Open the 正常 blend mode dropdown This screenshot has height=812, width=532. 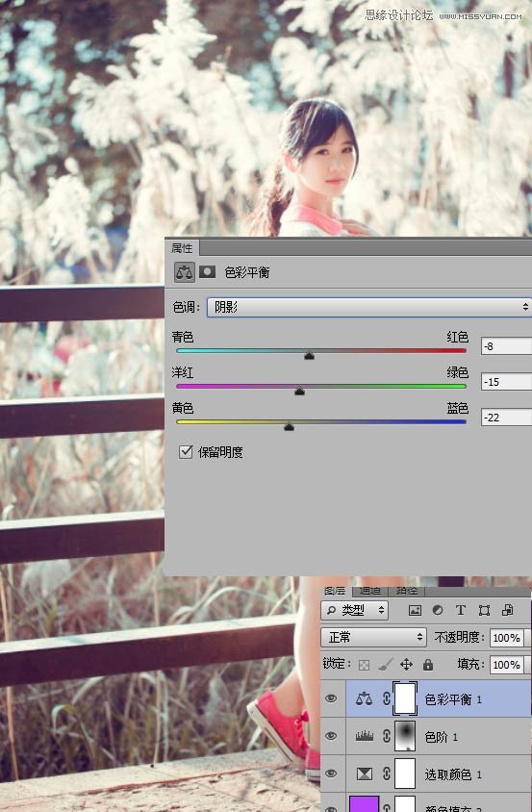coord(373,637)
